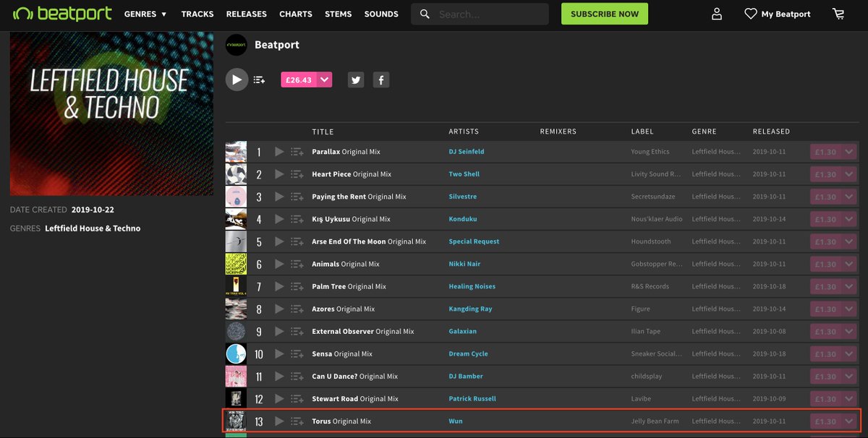The width and height of the screenshot is (868, 438).
Task: Open the Beatport chart creator's round avatar
Action: 237,45
